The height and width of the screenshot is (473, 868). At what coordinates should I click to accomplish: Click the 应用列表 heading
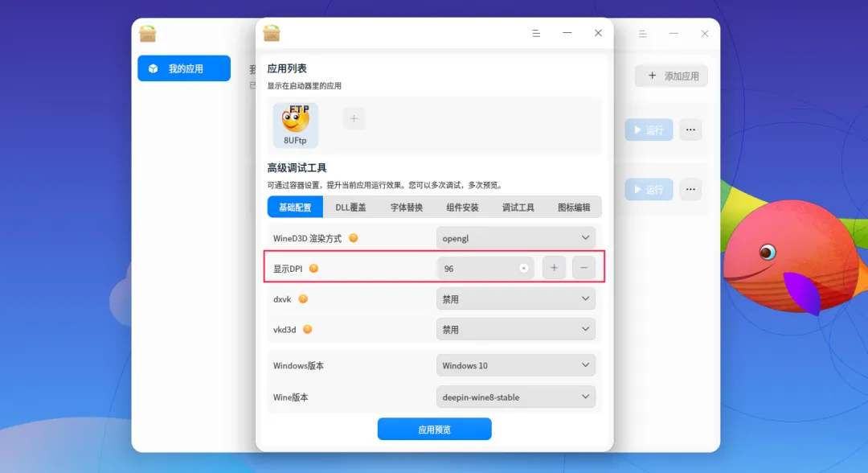[287, 68]
